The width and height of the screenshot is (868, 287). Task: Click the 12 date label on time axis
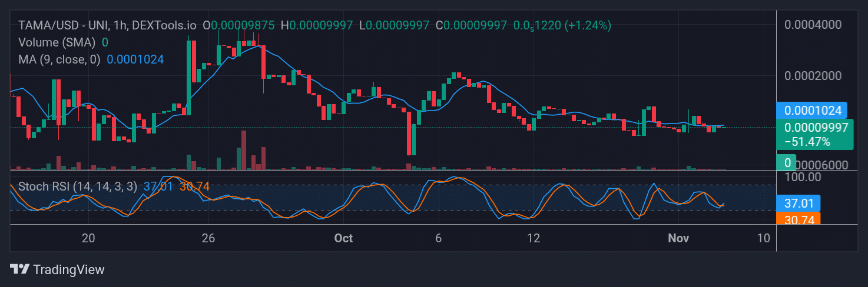tap(534, 238)
